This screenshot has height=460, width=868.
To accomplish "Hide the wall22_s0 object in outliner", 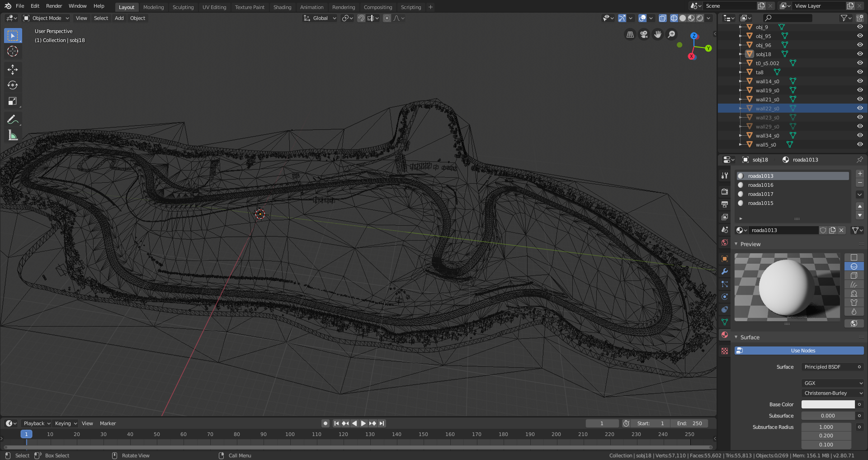I will coord(860,108).
